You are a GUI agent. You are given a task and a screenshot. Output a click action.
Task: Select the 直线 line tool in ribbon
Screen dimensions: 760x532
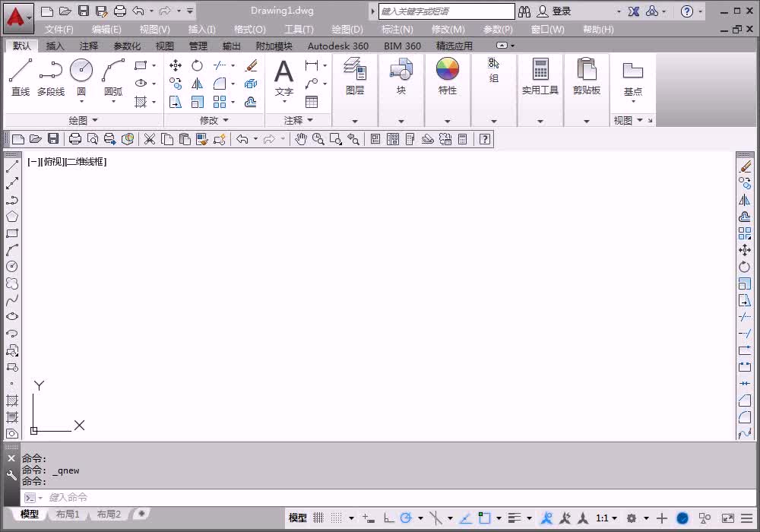click(x=21, y=77)
